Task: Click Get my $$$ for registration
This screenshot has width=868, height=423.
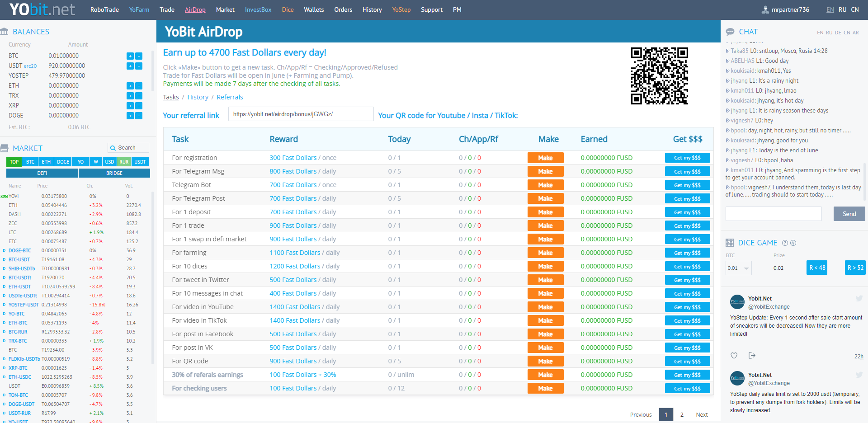Action: pos(687,158)
